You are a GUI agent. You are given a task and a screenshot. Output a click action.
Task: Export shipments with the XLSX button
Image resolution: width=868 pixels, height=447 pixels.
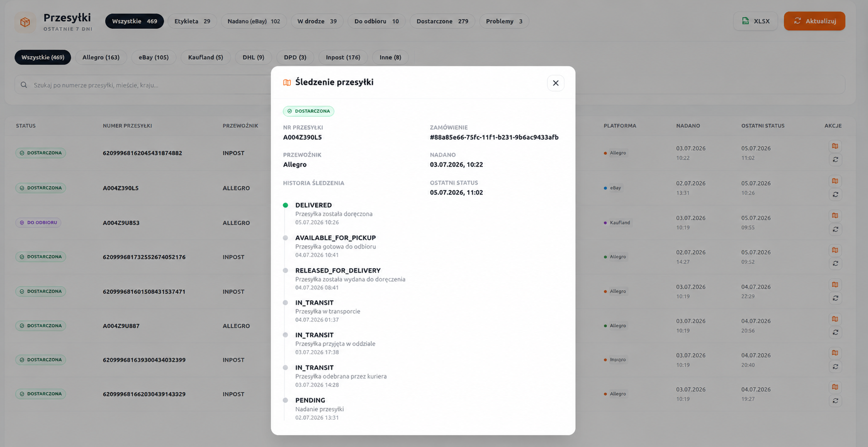click(755, 21)
